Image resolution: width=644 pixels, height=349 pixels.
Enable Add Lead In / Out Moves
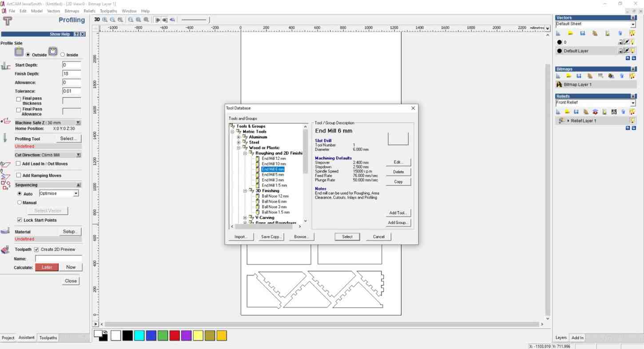(18, 164)
